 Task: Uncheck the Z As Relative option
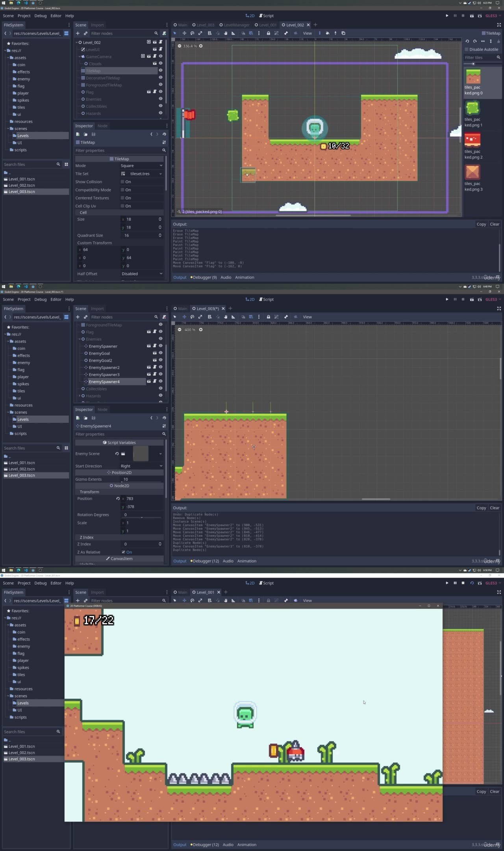pos(123,552)
